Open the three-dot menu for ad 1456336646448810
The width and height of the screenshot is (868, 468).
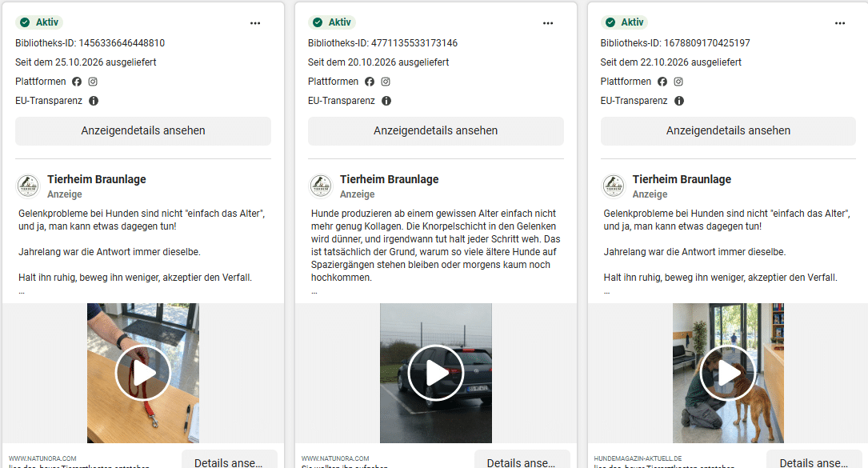(255, 23)
